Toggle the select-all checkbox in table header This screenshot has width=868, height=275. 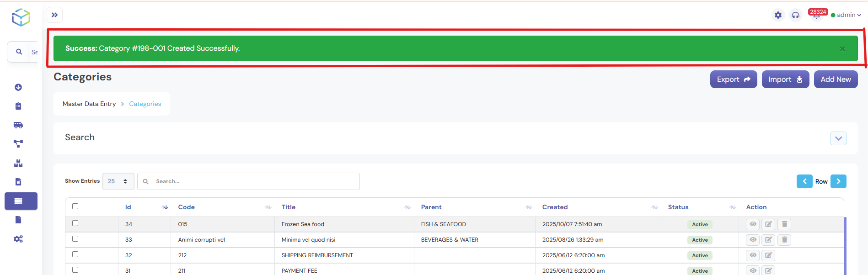[75, 206]
